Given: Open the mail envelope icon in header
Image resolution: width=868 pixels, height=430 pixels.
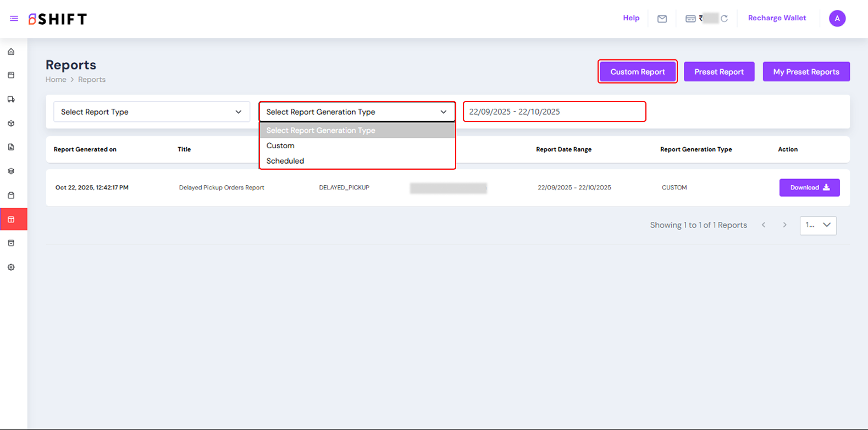Looking at the screenshot, I should (x=662, y=19).
